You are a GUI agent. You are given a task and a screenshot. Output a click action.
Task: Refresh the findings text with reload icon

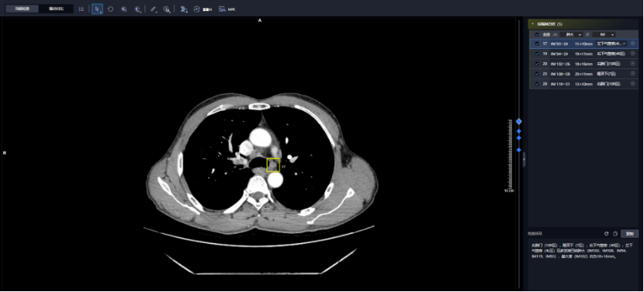click(x=606, y=234)
